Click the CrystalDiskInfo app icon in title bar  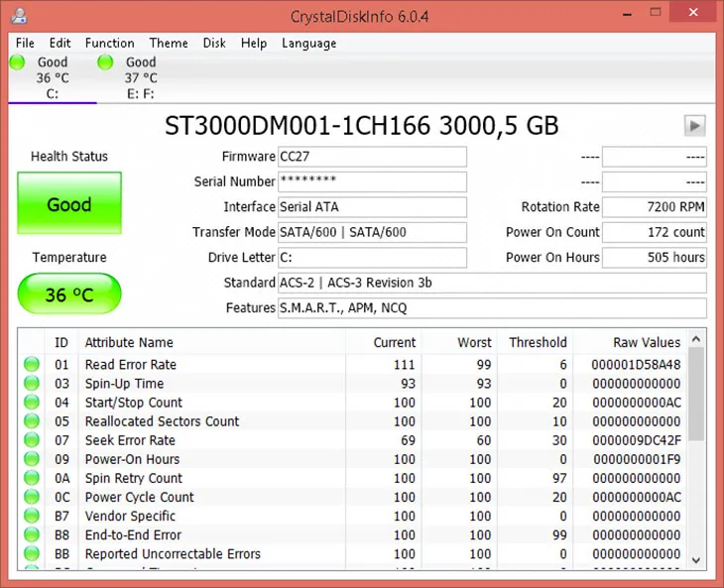click(19, 17)
